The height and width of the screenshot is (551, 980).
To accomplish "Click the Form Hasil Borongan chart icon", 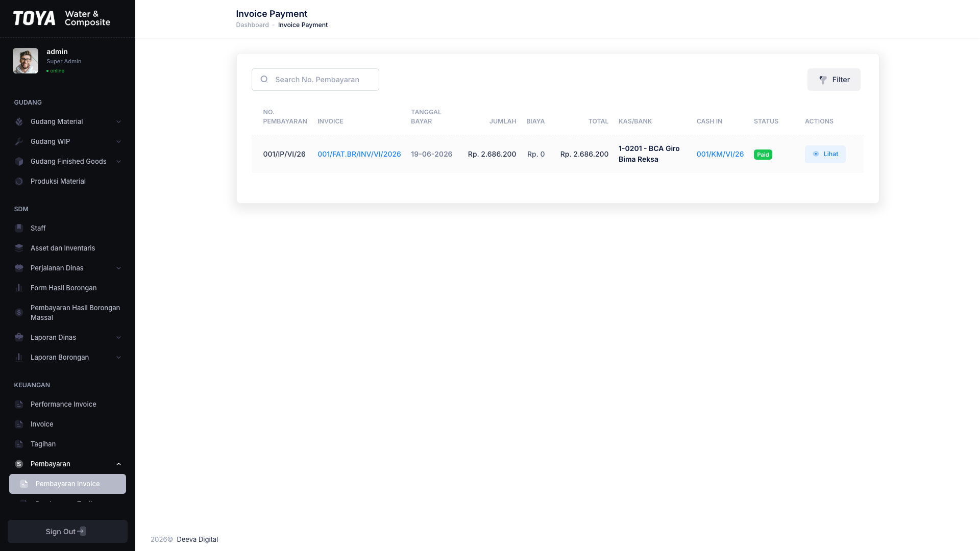I will (19, 288).
